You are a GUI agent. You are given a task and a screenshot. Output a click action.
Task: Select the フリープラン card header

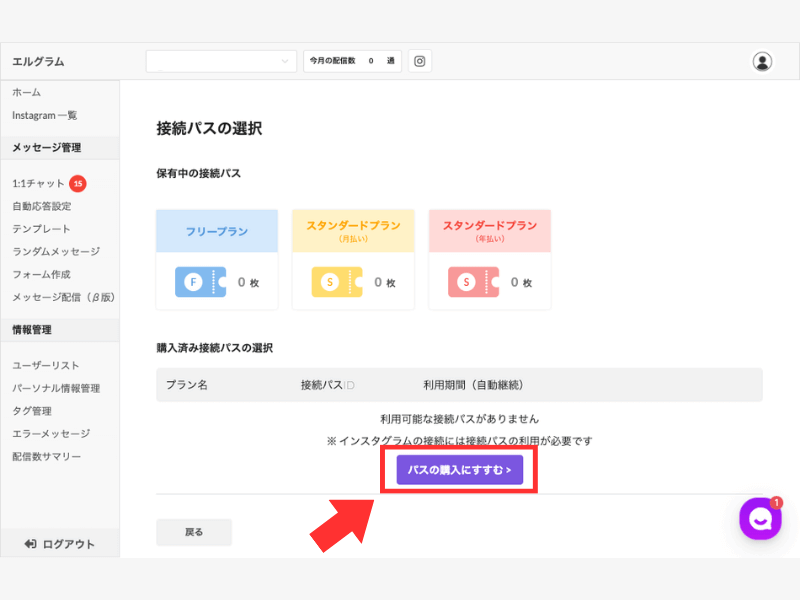click(x=217, y=230)
